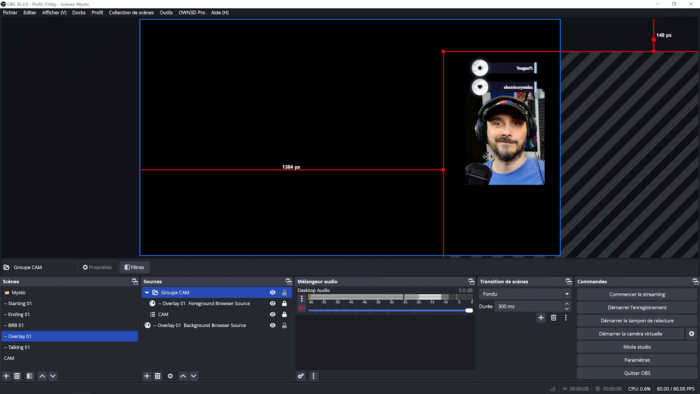Collapse the Groupe CAM group arrow

tap(147, 293)
